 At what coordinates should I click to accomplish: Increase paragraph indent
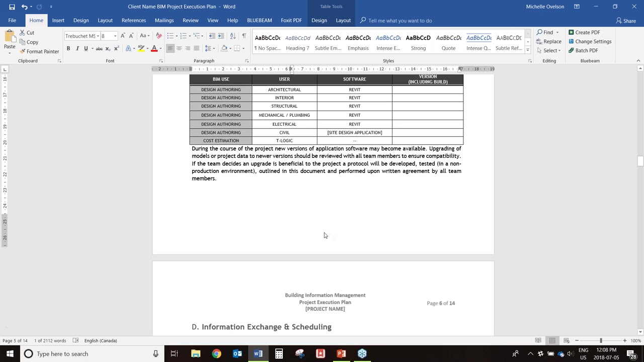coord(221,36)
